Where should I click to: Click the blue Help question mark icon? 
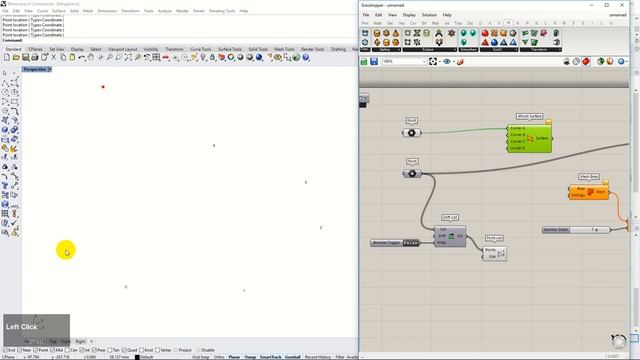(306, 58)
